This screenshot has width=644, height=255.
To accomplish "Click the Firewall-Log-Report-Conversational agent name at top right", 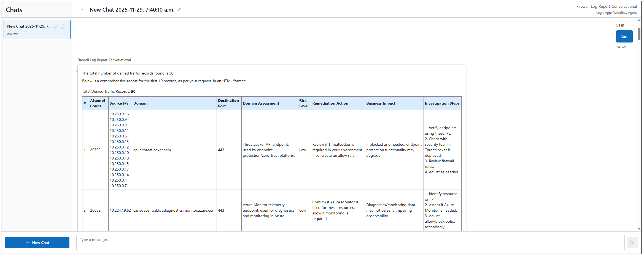I will point(606,7).
